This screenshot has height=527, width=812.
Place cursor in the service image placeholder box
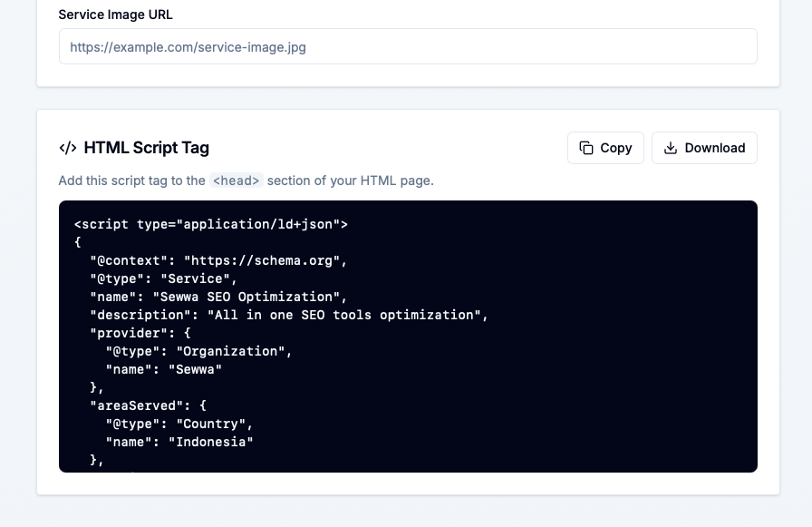[x=408, y=46]
